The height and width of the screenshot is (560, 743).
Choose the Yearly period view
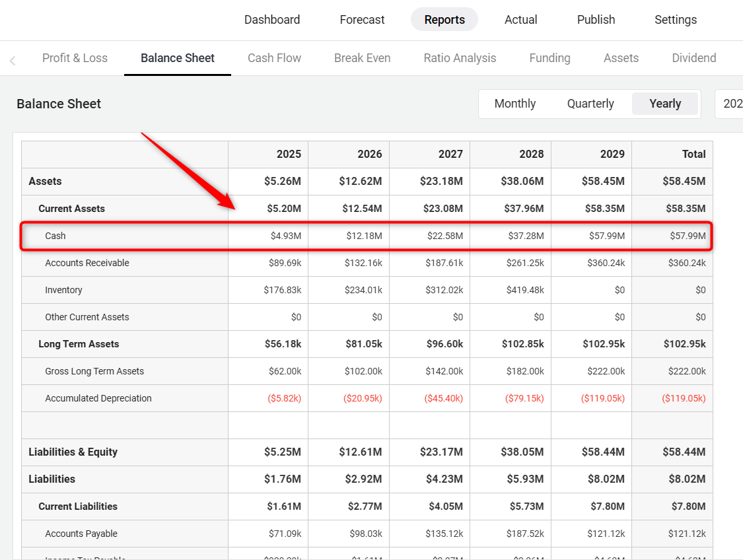tap(664, 104)
